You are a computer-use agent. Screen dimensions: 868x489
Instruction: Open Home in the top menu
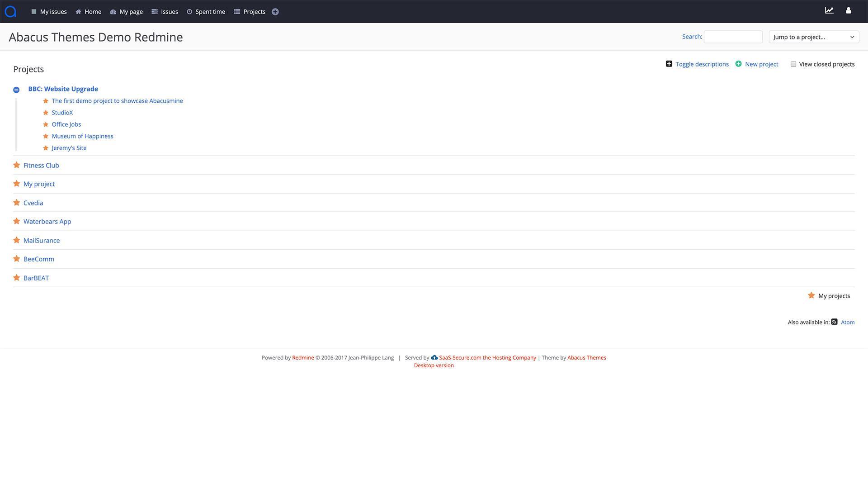pos(89,12)
